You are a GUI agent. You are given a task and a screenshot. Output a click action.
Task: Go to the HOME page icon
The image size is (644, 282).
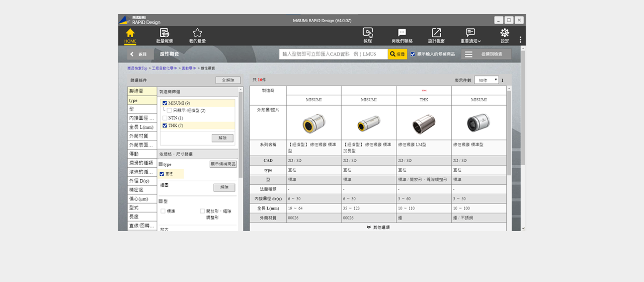(130, 33)
